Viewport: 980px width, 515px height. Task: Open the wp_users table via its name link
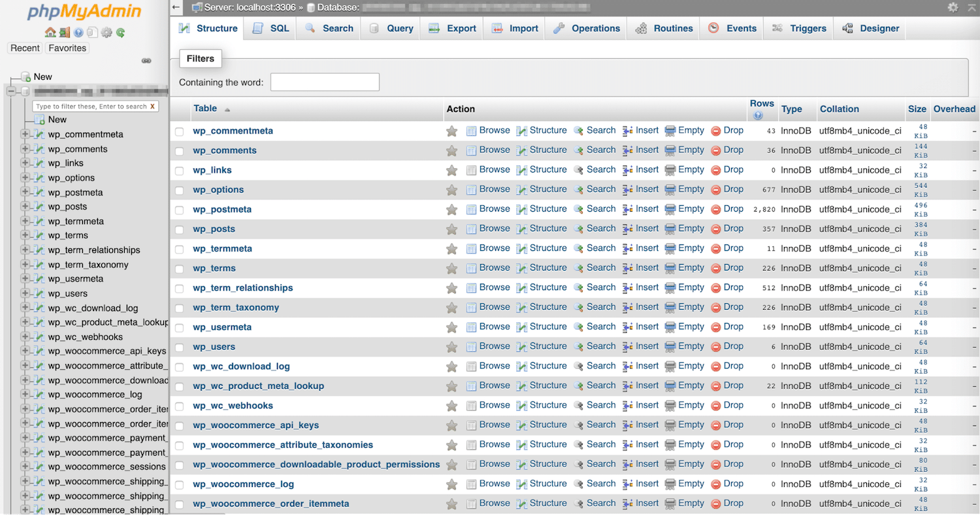pyautogui.click(x=214, y=346)
